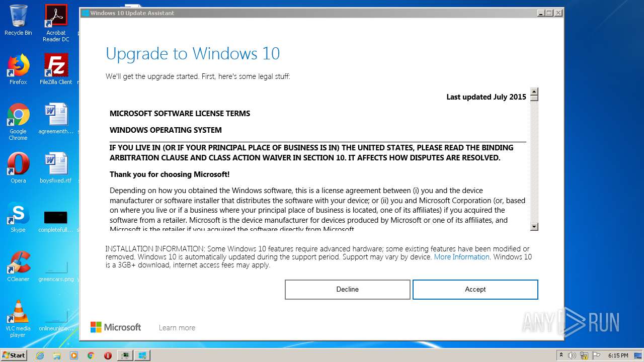Select the VLC media player shortcut
Screen dimensions: 644x362
pos(18,319)
